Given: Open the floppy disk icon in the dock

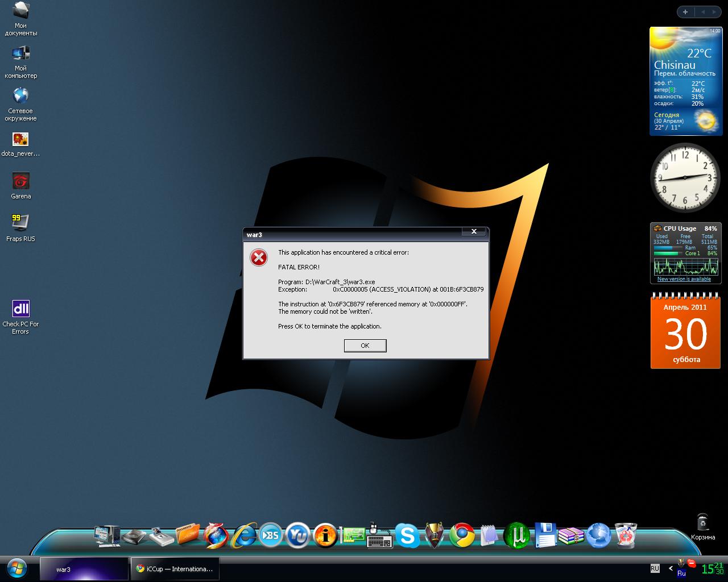Looking at the screenshot, I should pos(545,535).
